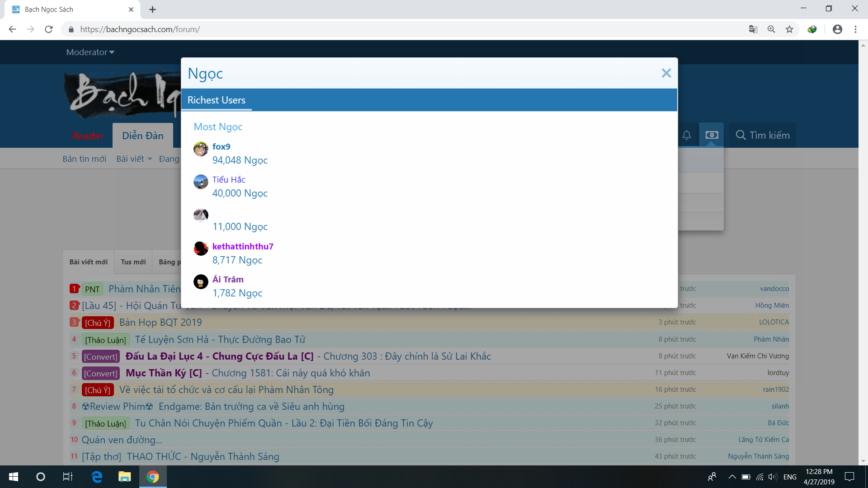Screen dimensions: 868x488
Task: Open the Tiểu Hắc user link
Action: click(x=229, y=179)
